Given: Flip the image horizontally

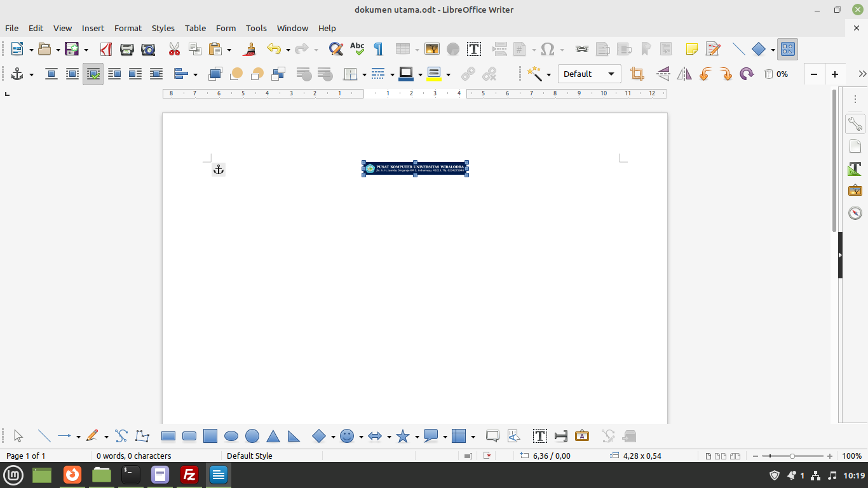Looking at the screenshot, I should pyautogui.click(x=684, y=74).
